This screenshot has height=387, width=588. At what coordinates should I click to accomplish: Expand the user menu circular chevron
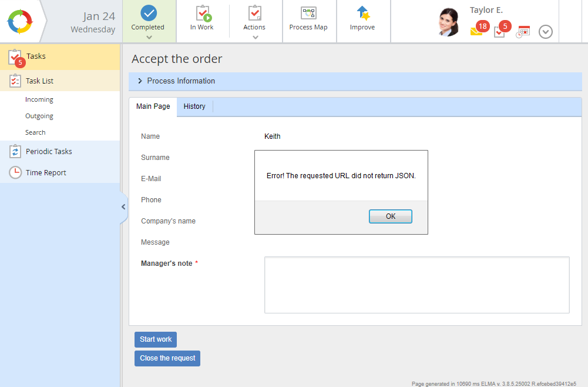[x=546, y=32]
